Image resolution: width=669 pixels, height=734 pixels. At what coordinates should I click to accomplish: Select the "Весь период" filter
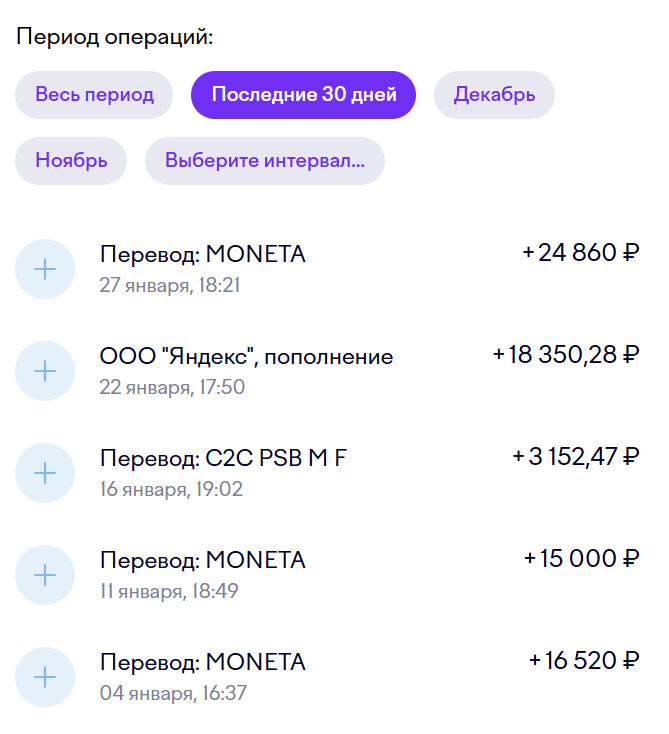94,95
